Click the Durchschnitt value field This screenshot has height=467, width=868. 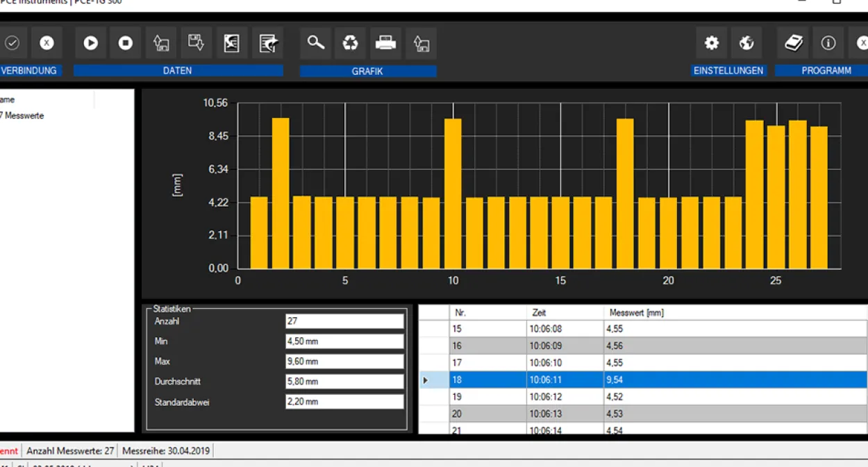(x=344, y=382)
